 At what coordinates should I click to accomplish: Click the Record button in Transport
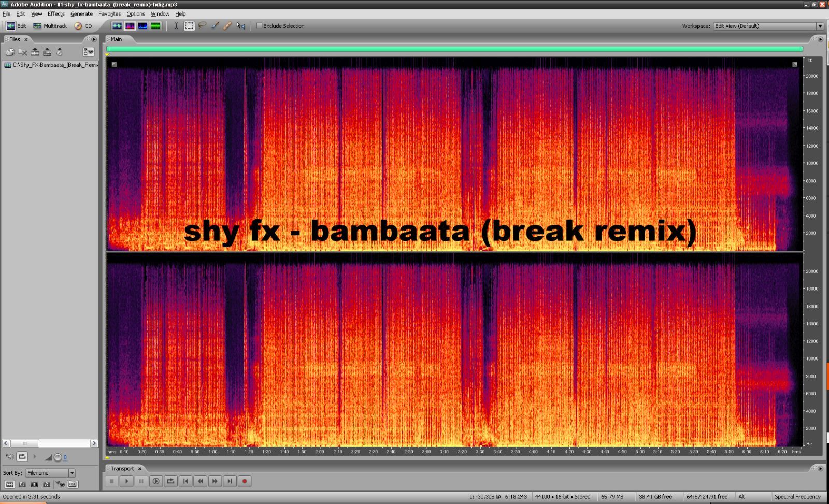click(245, 481)
